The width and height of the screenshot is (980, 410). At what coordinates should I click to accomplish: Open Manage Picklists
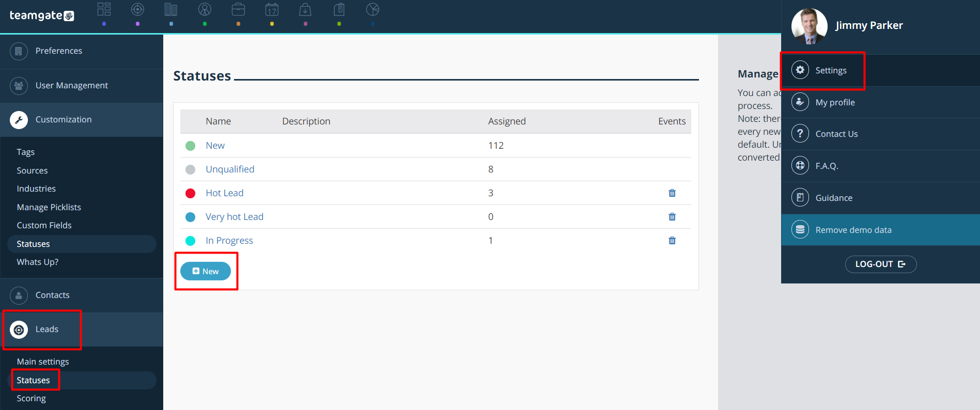tap(49, 207)
